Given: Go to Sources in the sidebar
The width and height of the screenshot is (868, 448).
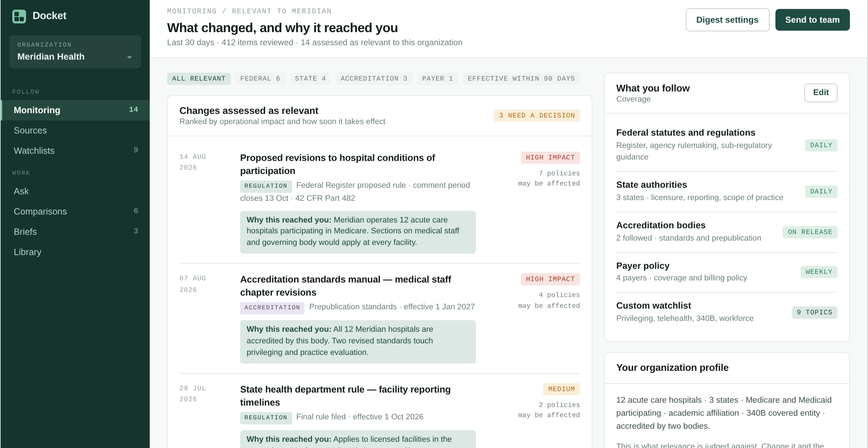Looking at the screenshot, I should 75,130.
